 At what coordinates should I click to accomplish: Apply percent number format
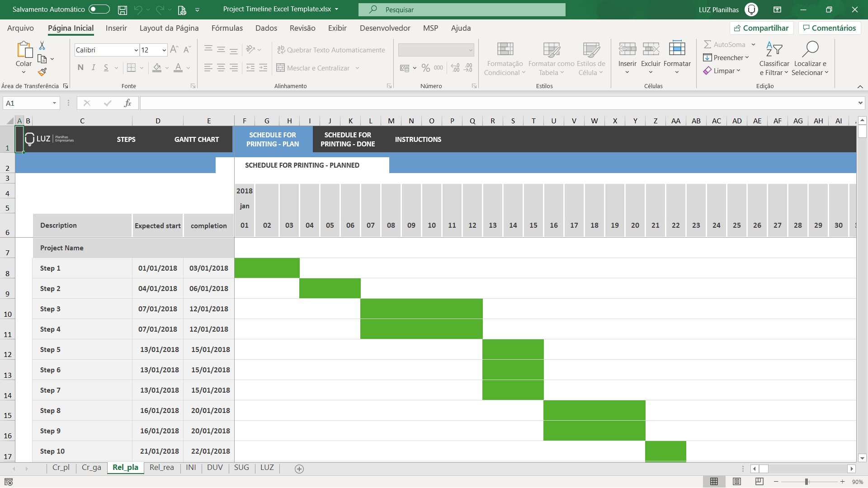(x=425, y=68)
